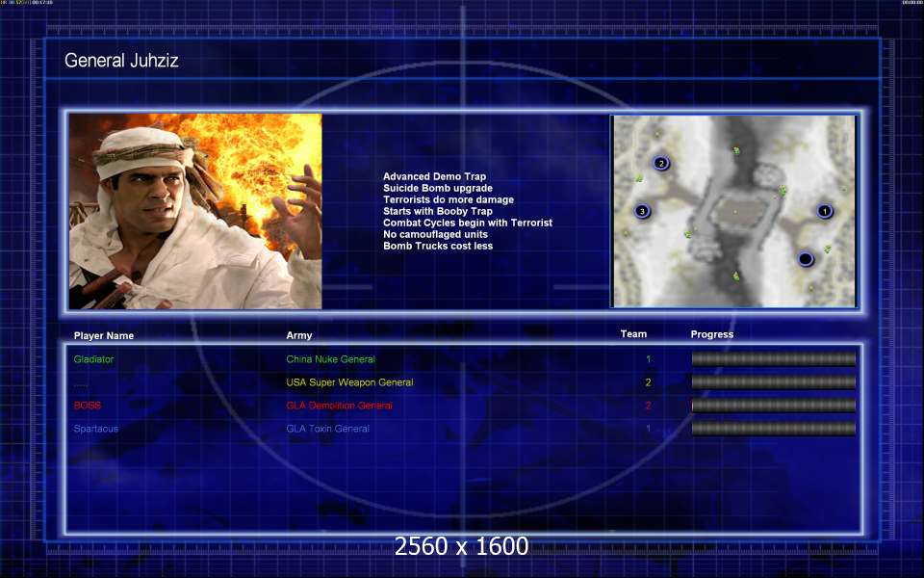Click the Progress column header
Viewport: 924px width, 578px height.
pyautogui.click(x=712, y=334)
